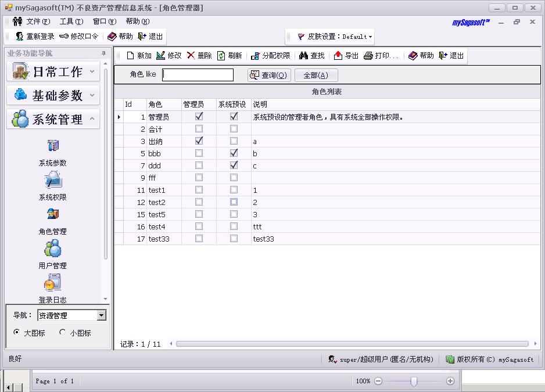Open the 窗口(W) menu

tap(105, 21)
